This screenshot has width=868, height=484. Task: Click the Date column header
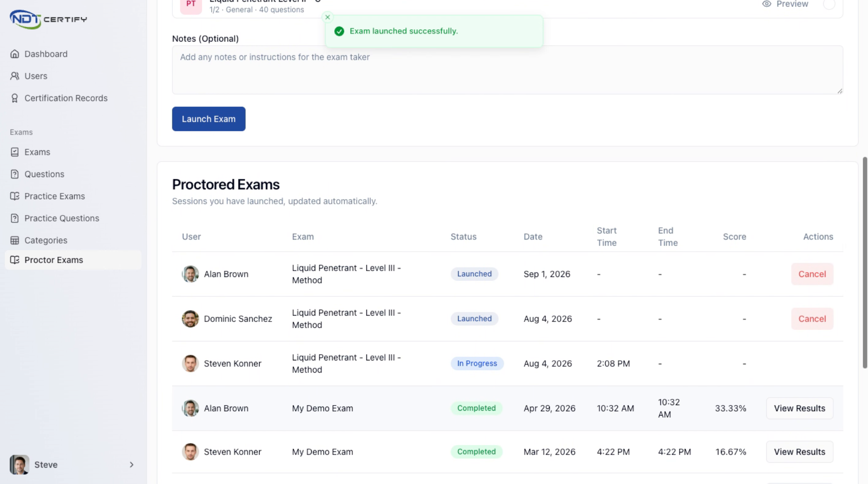click(533, 237)
